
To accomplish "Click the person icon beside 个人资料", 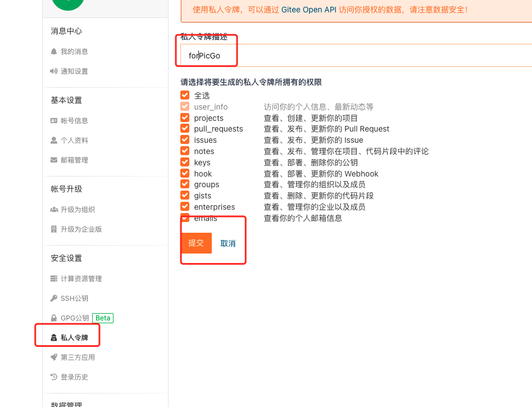I will (53, 140).
